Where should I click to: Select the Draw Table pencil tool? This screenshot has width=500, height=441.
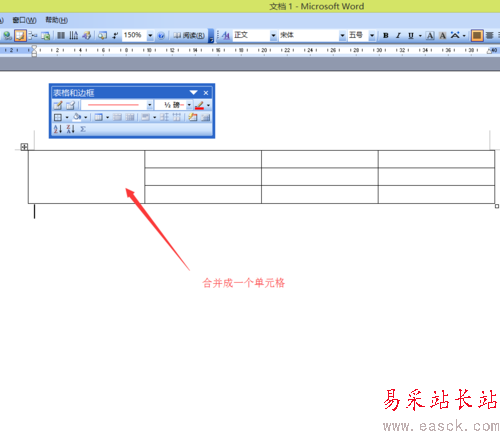(57, 105)
